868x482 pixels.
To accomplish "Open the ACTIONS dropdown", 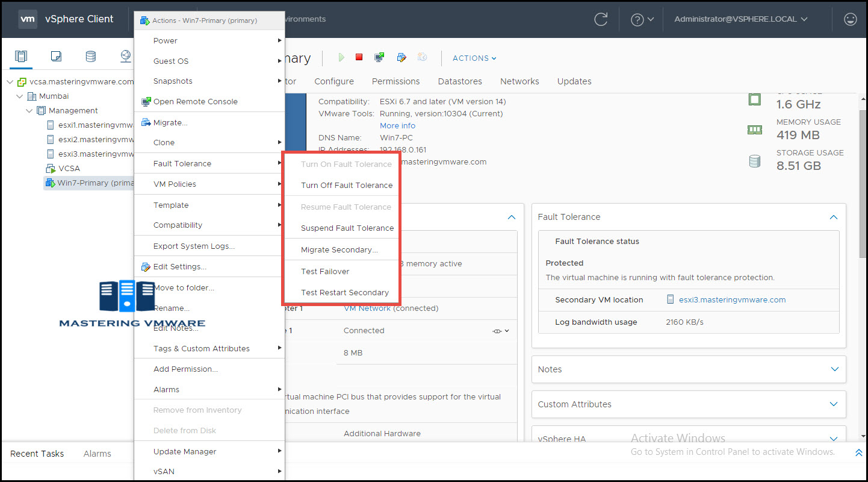I will (x=474, y=58).
